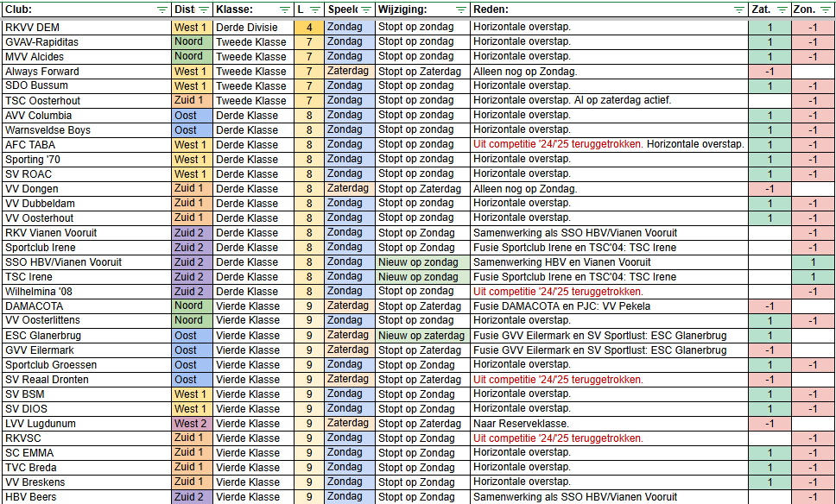This screenshot has width=836, height=504.
Task: Select the cell VV Oosterhout
Action: coord(87,217)
